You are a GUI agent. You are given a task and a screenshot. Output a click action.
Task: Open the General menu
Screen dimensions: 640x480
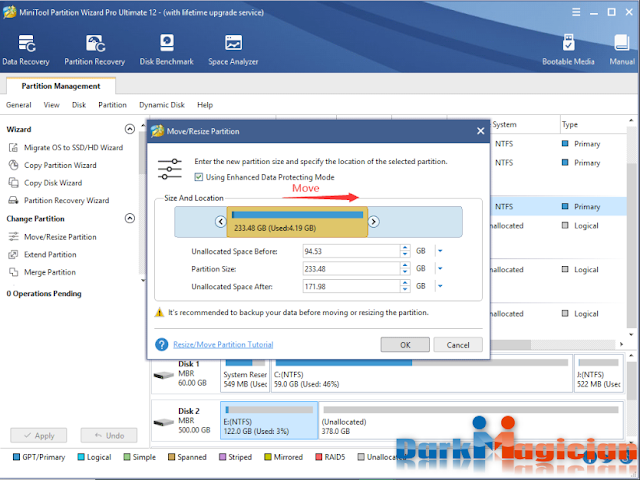click(19, 105)
